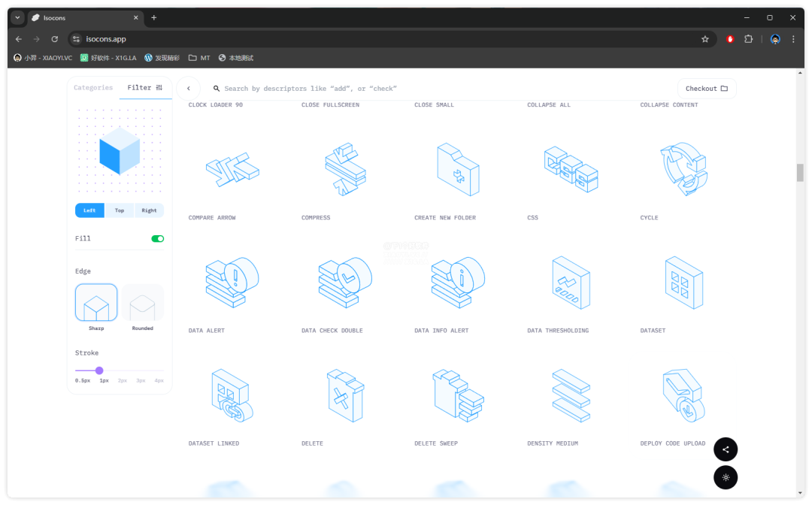Select the Dataset Linked icon

(x=232, y=395)
